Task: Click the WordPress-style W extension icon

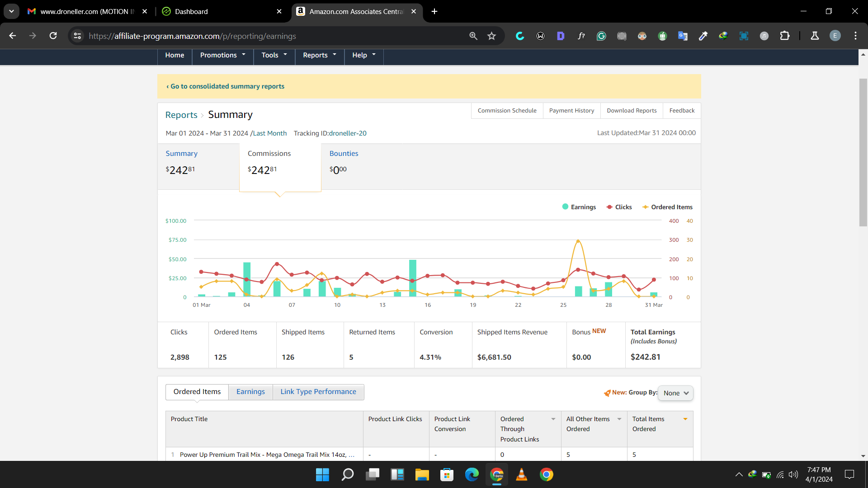Action: click(x=540, y=36)
